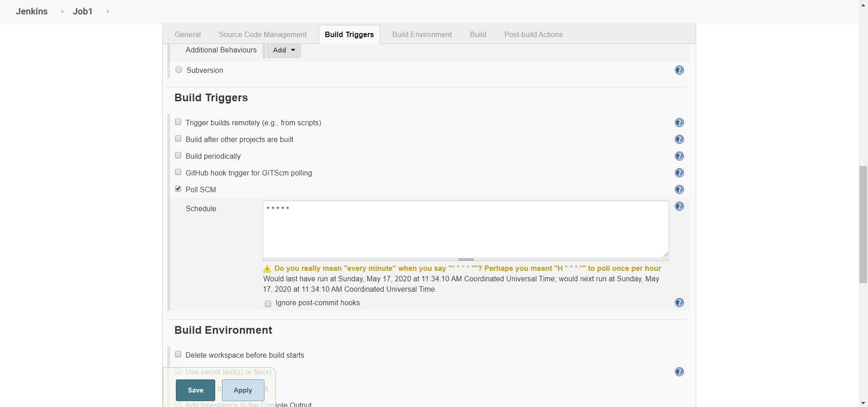Expand the arrow after Jenkins breadcrumb
This screenshot has width=868, height=407.
(62, 11)
